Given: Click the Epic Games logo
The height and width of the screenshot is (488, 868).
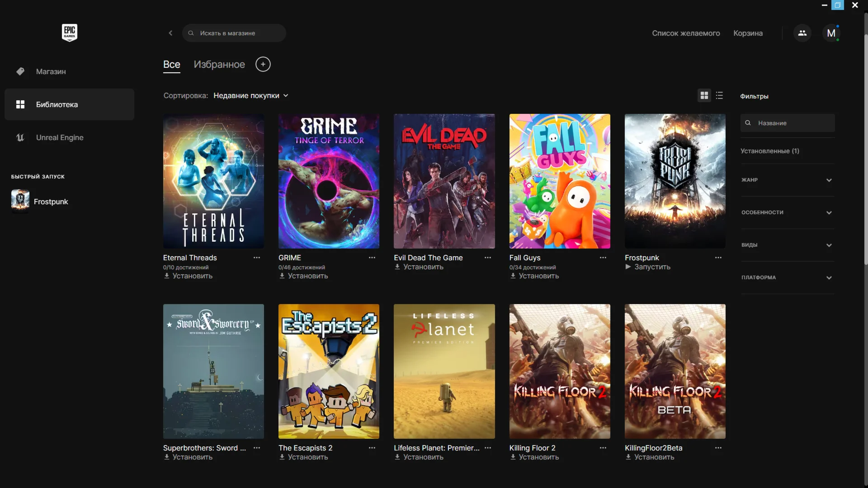Looking at the screenshot, I should tap(69, 33).
